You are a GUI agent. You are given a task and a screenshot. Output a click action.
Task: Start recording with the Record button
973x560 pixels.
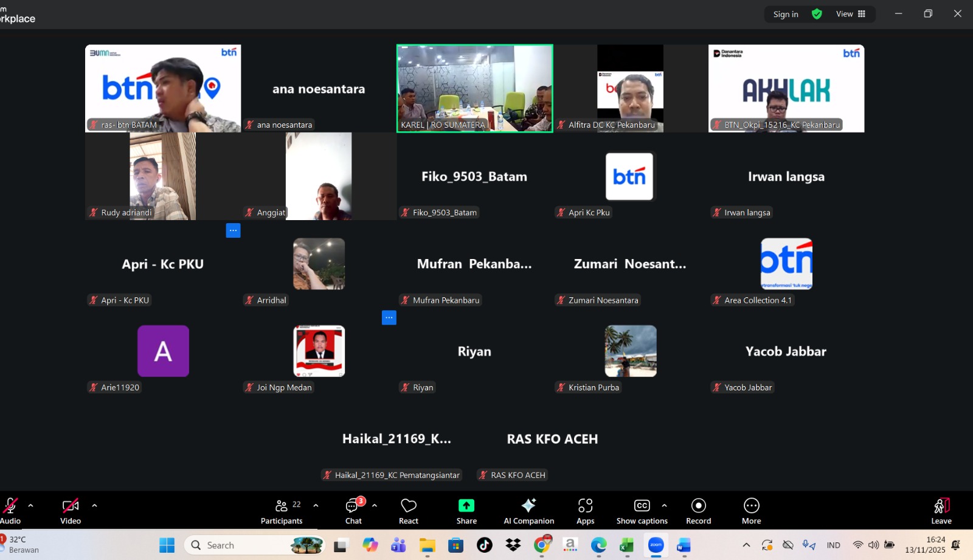pos(698,511)
